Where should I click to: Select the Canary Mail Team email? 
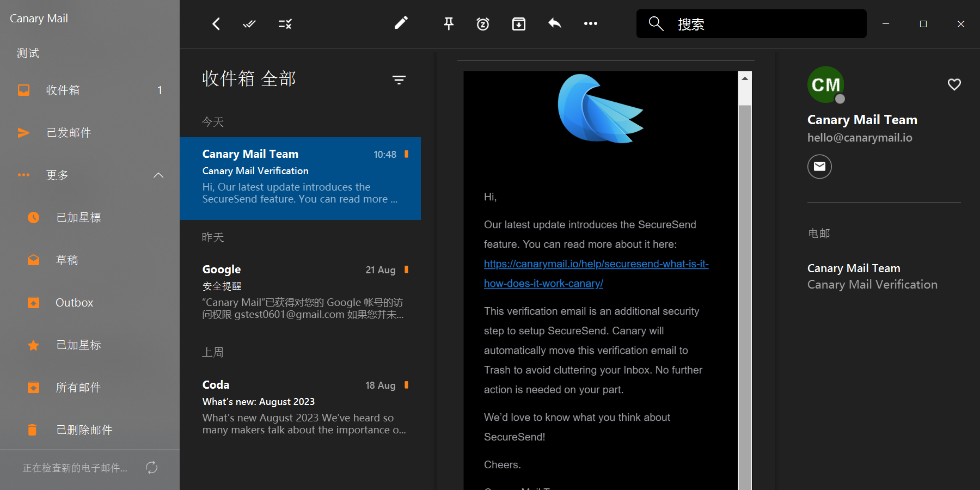300,179
